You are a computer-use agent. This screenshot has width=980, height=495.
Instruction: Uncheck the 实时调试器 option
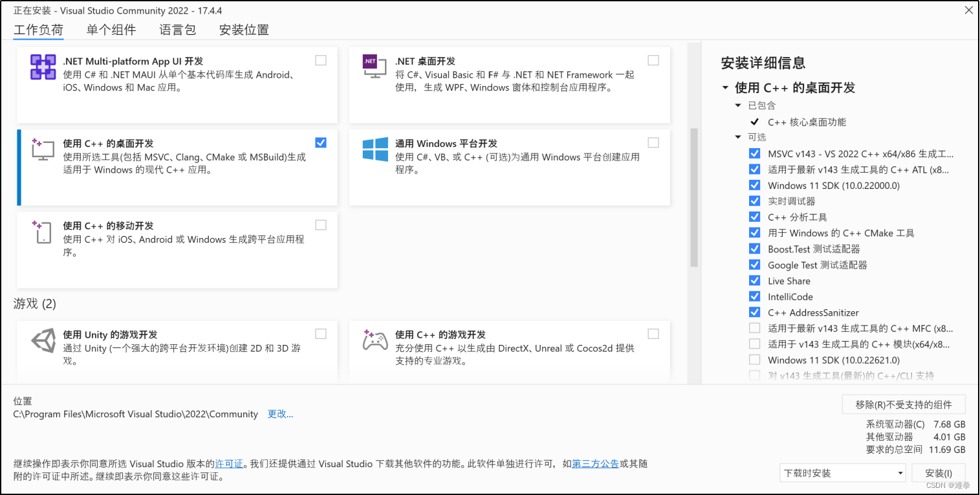coord(754,201)
